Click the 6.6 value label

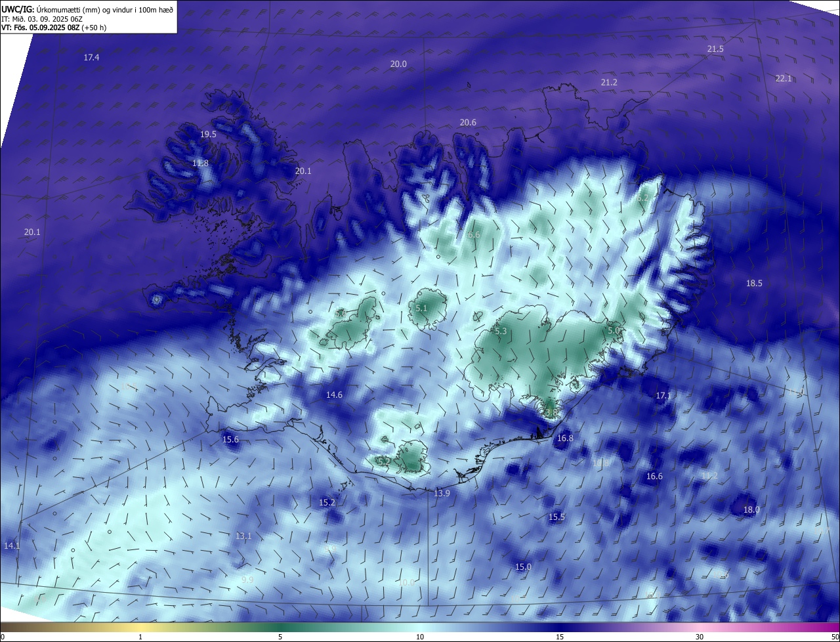474,236
